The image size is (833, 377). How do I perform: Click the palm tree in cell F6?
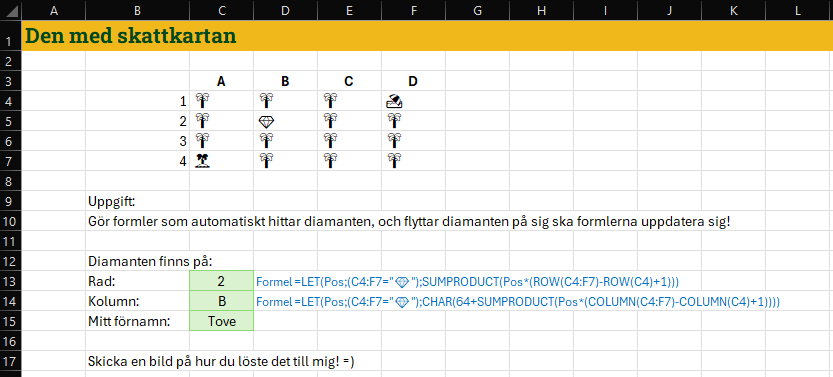[394, 141]
